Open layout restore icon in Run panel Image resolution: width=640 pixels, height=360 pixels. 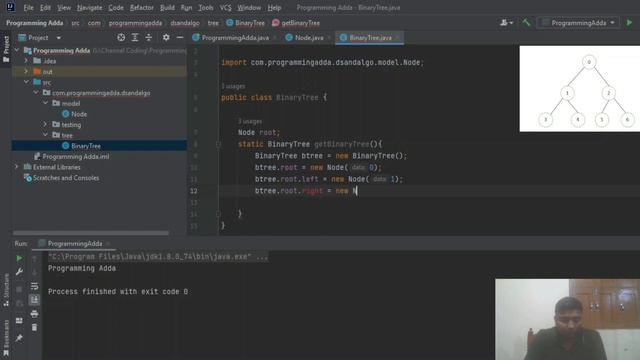click(x=19, y=321)
